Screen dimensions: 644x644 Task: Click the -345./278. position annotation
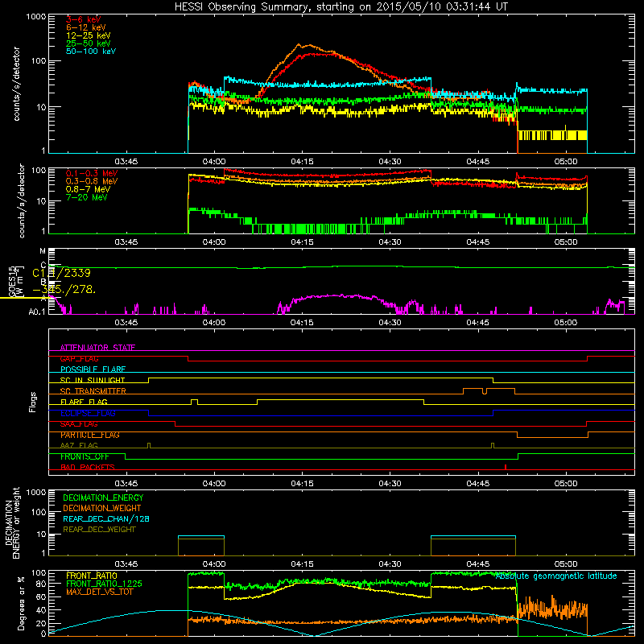(x=64, y=290)
